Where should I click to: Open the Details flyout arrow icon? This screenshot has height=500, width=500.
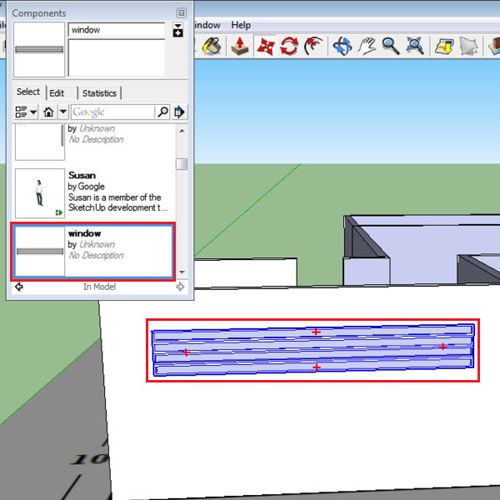(179, 112)
